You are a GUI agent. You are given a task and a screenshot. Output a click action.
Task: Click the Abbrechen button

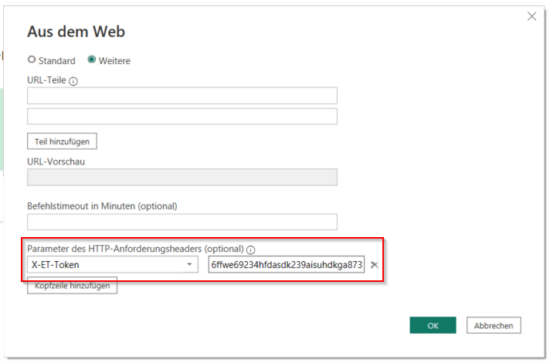point(494,325)
